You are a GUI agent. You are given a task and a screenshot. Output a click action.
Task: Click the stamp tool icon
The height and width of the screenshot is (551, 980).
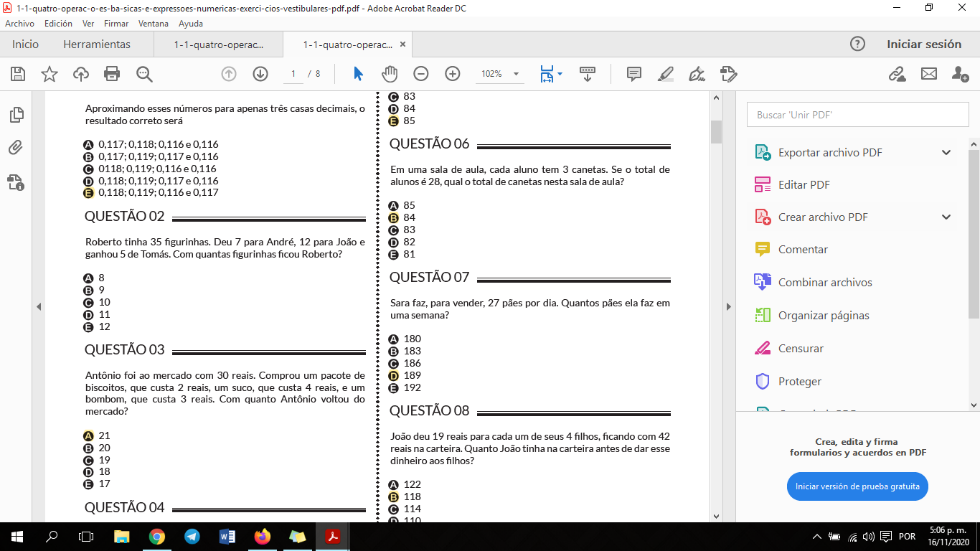(x=728, y=74)
